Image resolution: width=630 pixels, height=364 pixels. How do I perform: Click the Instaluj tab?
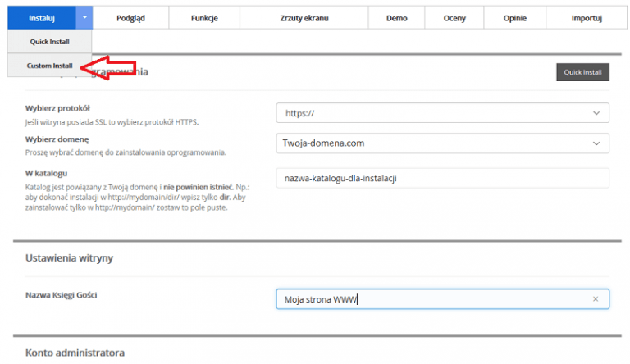pyautogui.click(x=41, y=18)
